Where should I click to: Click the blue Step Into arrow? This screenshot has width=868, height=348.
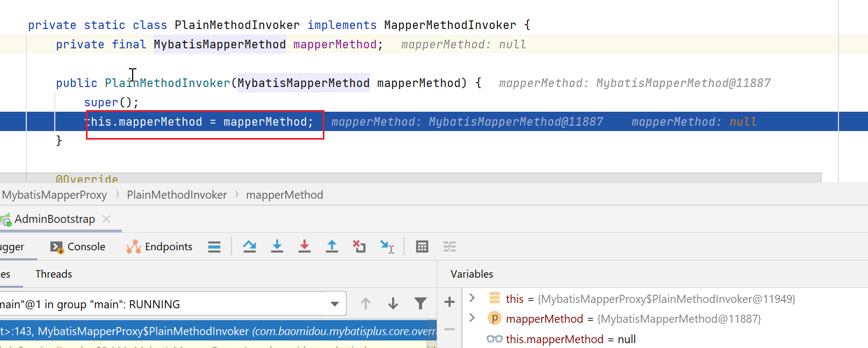pos(277,247)
